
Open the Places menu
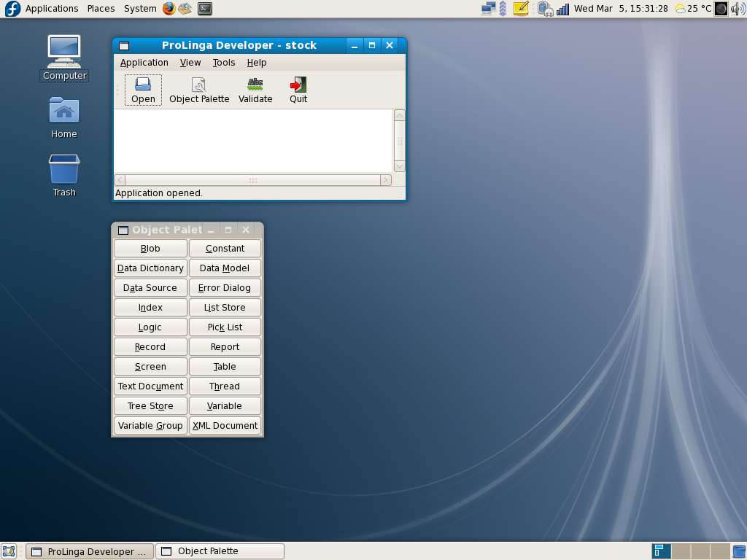101,9
